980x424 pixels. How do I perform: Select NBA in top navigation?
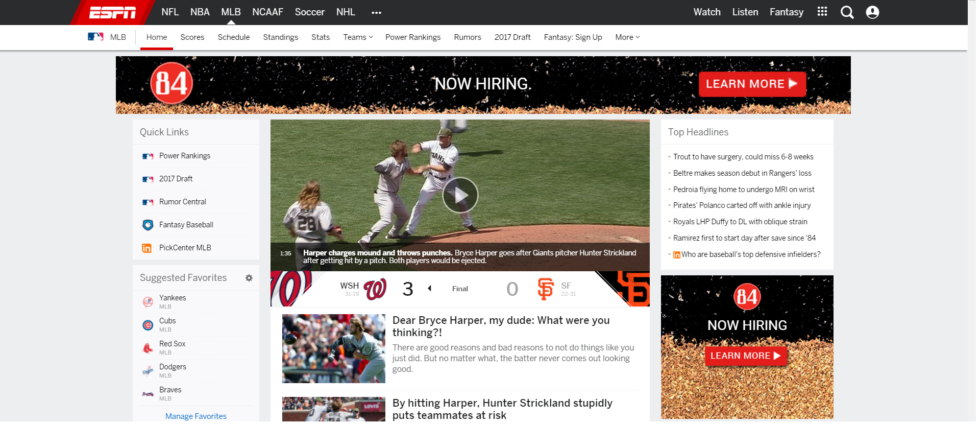(200, 12)
